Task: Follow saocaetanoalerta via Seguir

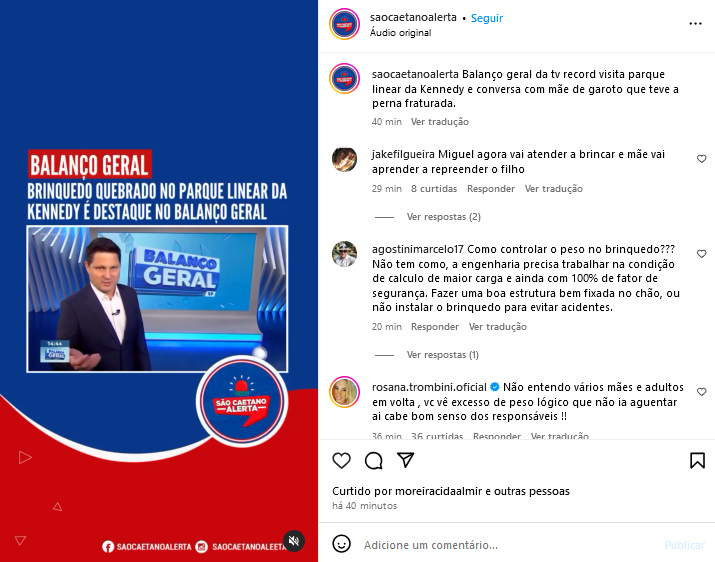Action: point(487,18)
